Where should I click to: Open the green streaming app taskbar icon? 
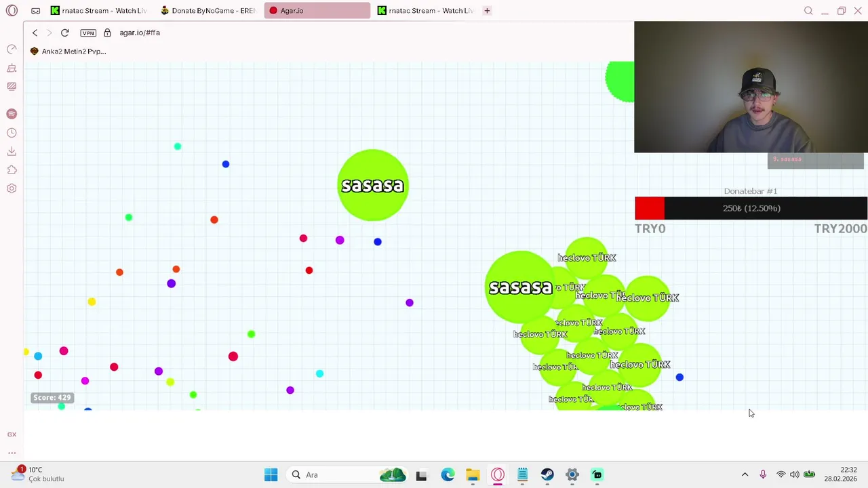point(597,474)
